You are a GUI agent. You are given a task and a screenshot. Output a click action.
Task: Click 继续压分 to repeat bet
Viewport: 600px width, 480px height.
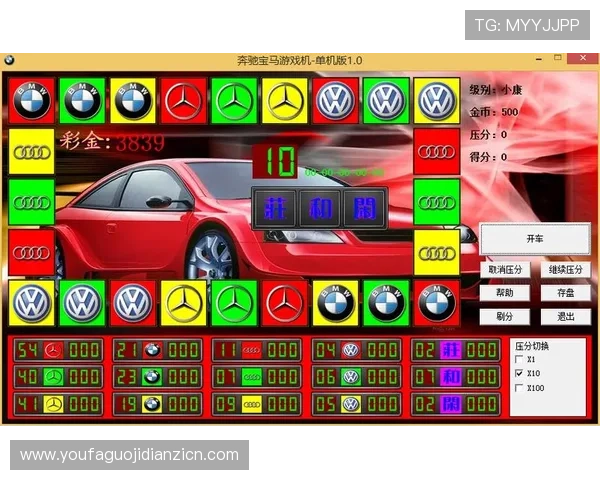(x=565, y=270)
